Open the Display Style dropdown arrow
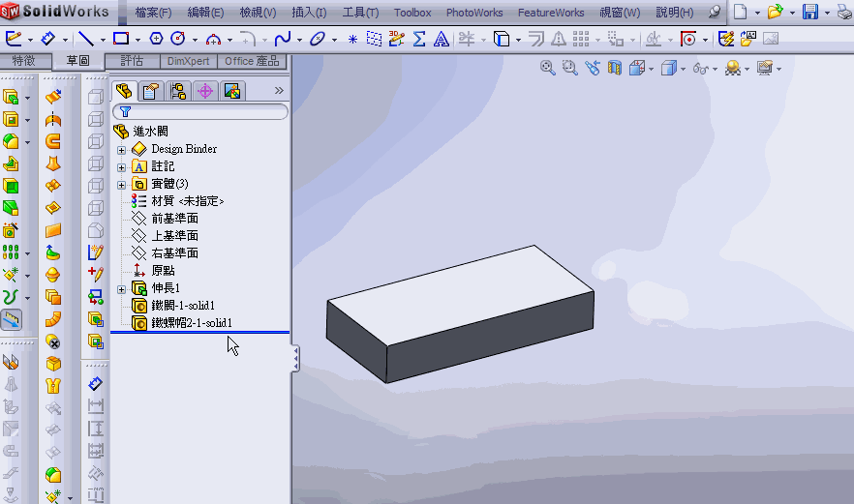854x504 pixels. tap(683, 69)
